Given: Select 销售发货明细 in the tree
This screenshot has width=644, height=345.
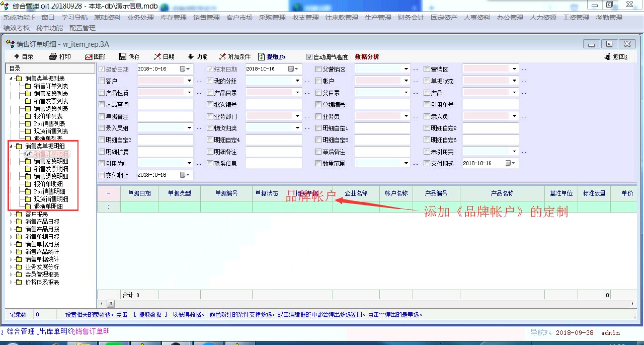Looking at the screenshot, I should (x=51, y=161).
